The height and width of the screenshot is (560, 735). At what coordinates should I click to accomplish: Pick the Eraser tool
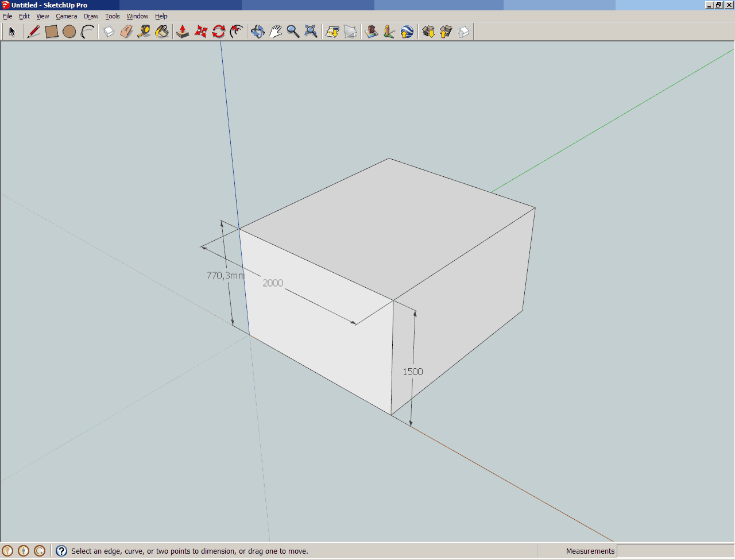pos(126,32)
